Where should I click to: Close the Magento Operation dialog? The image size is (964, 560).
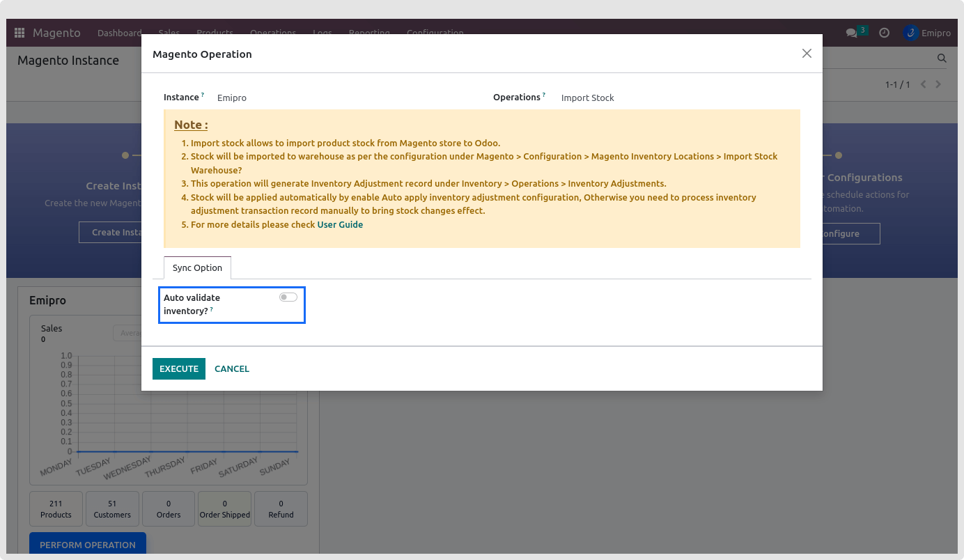(807, 54)
